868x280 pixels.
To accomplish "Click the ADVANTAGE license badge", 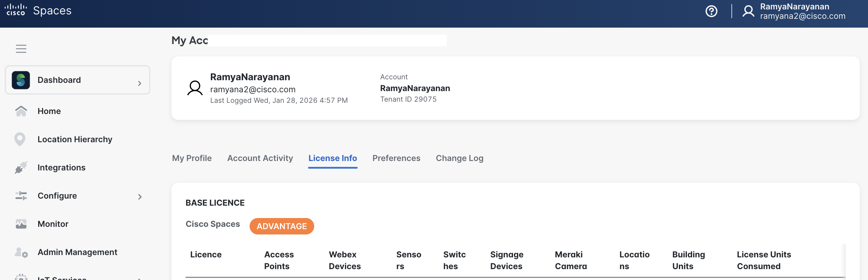I will point(281,226).
